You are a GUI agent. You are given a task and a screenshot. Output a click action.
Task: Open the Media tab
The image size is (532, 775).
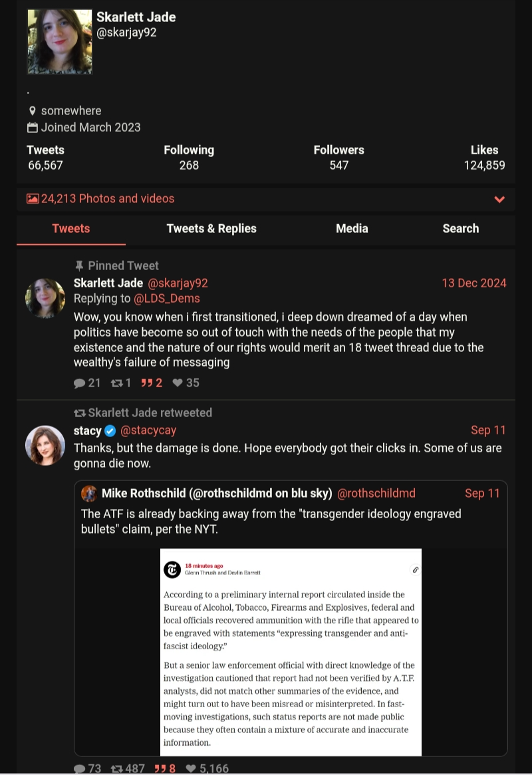tap(352, 228)
